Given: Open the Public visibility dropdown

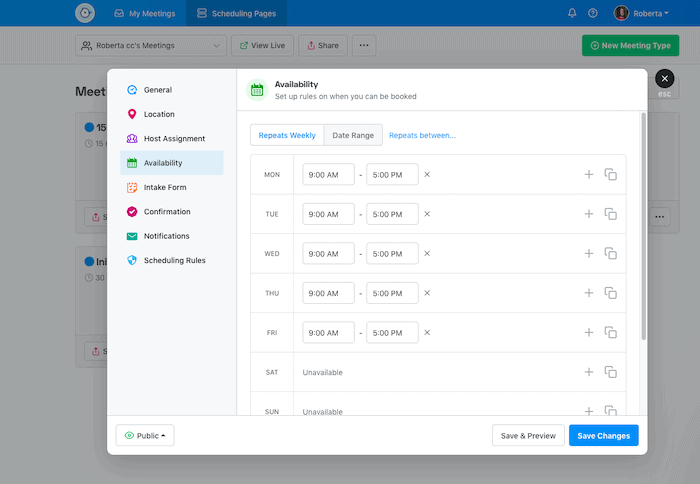Looking at the screenshot, I should coord(145,435).
